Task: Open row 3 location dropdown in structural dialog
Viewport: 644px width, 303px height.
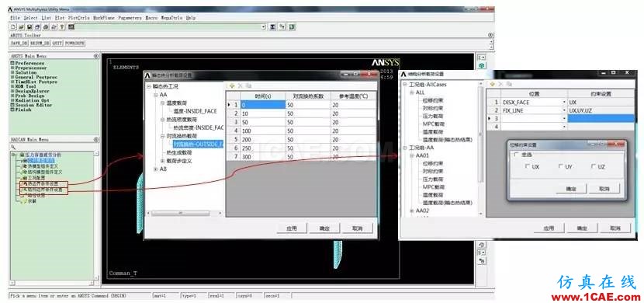Action: [x=565, y=119]
